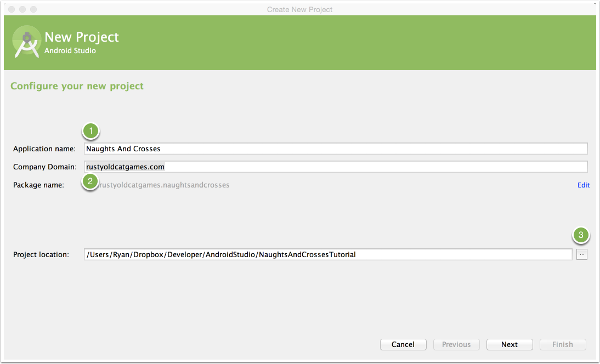The image size is (600, 364).
Task: Focus the Company Domain text field
Action: pos(336,167)
